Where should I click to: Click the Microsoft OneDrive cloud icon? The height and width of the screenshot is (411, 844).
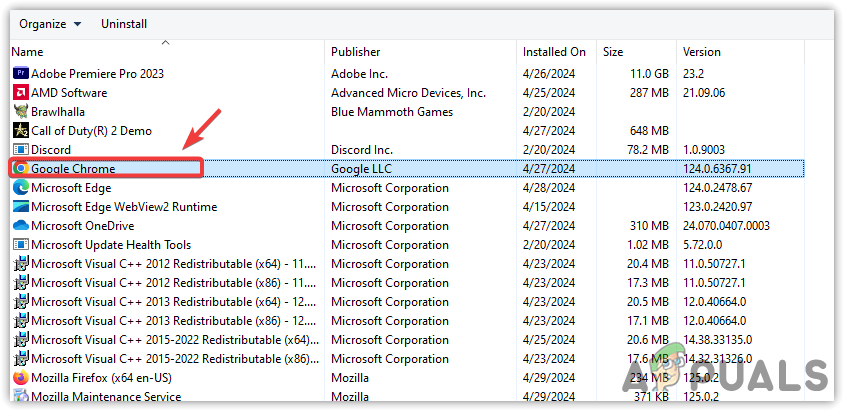[21, 226]
